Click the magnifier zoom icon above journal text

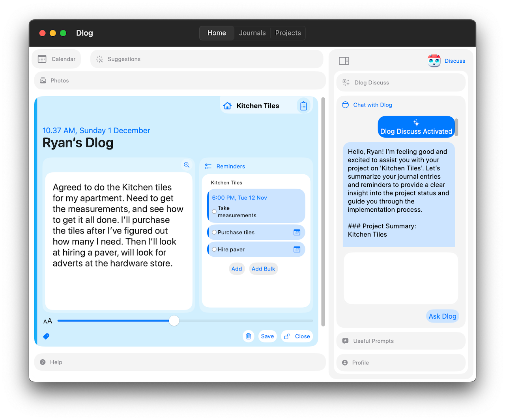coord(187,165)
